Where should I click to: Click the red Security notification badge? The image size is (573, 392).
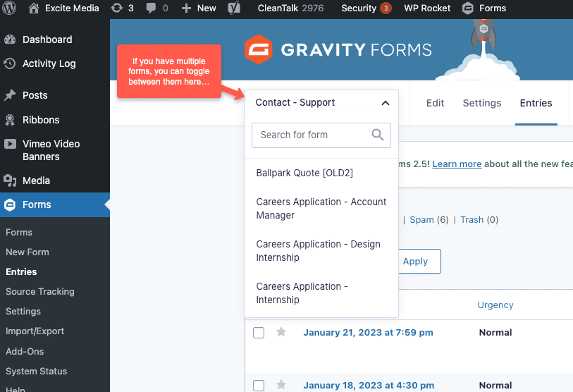[x=386, y=8]
